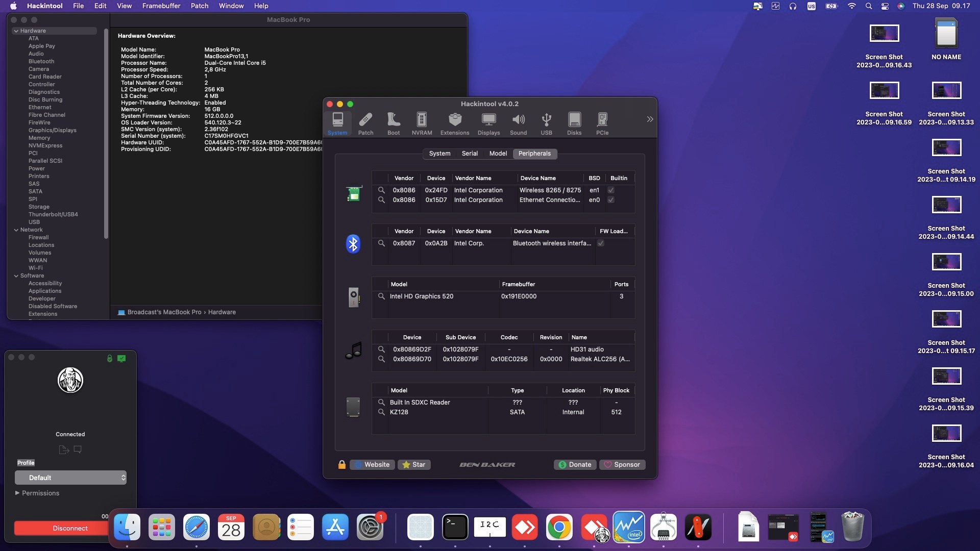Image resolution: width=980 pixels, height=551 pixels.
Task: Click magnifier icon beside Built In SDXC Reader
Action: coord(381,403)
